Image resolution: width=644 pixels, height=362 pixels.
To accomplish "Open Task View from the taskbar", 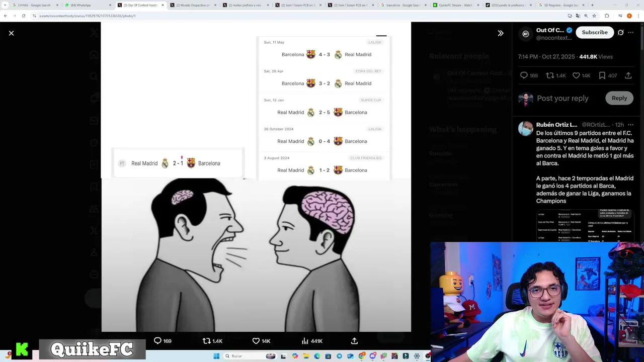I will [283, 356].
